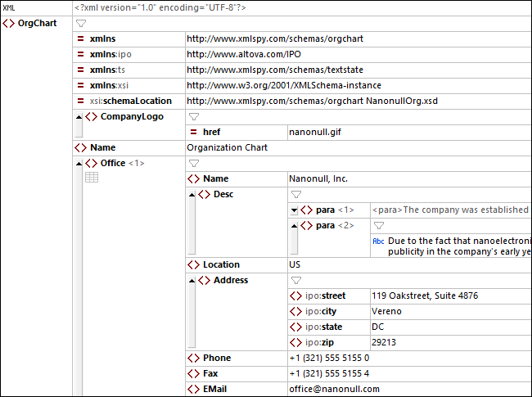This screenshot has height=397, width=532.
Task: Toggle table display icon under Office
Action: tap(92, 178)
